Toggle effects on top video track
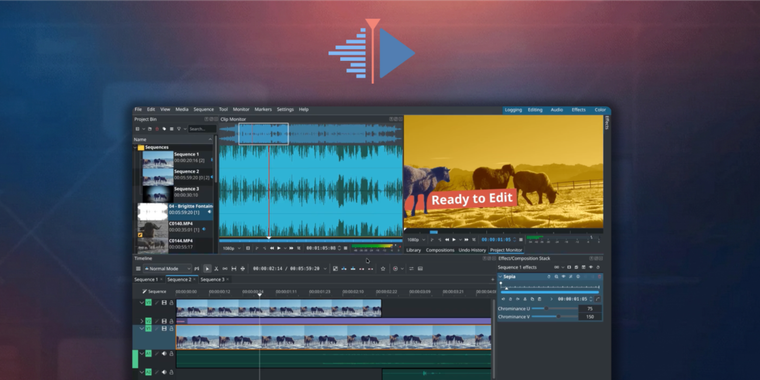 pyautogui.click(x=157, y=302)
